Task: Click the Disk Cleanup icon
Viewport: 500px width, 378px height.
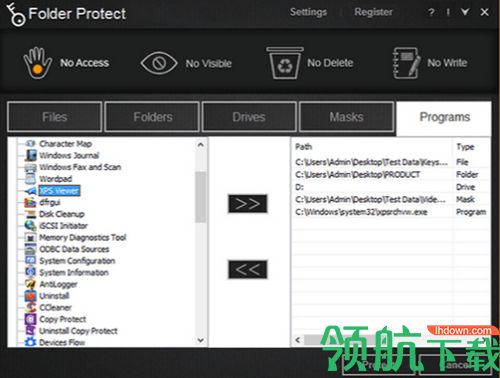Action: click(31, 214)
